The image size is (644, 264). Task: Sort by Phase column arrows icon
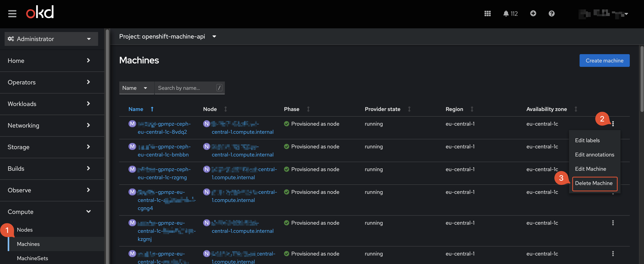[x=308, y=109]
